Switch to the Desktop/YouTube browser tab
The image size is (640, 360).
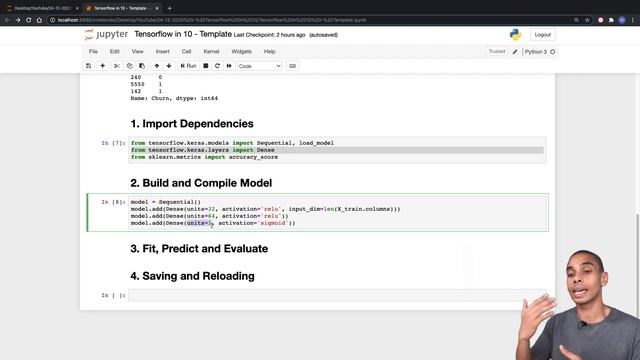(41, 8)
